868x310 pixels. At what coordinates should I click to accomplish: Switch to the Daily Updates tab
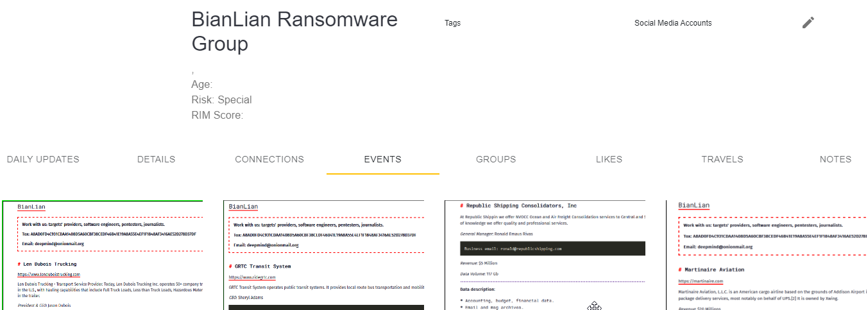click(43, 159)
